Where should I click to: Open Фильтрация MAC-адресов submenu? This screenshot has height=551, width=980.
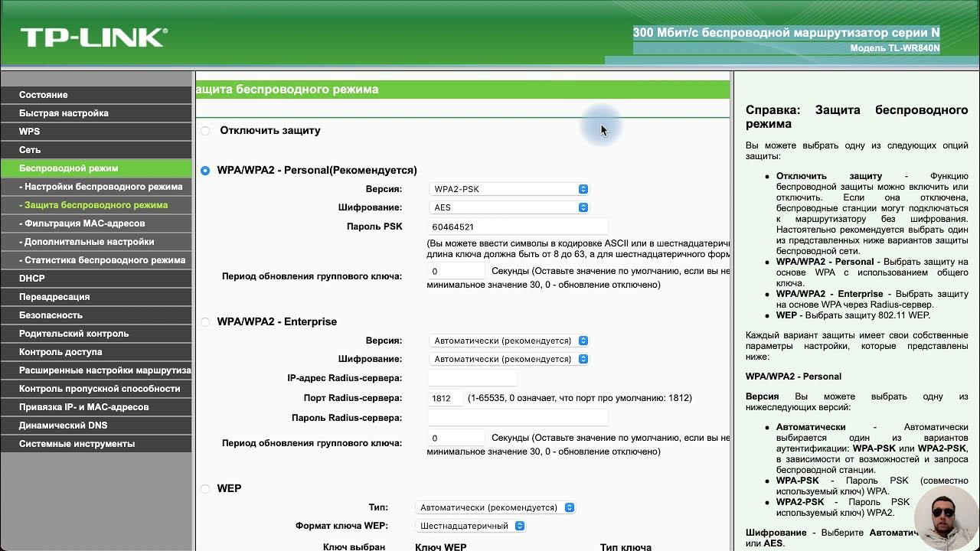[x=96, y=223]
